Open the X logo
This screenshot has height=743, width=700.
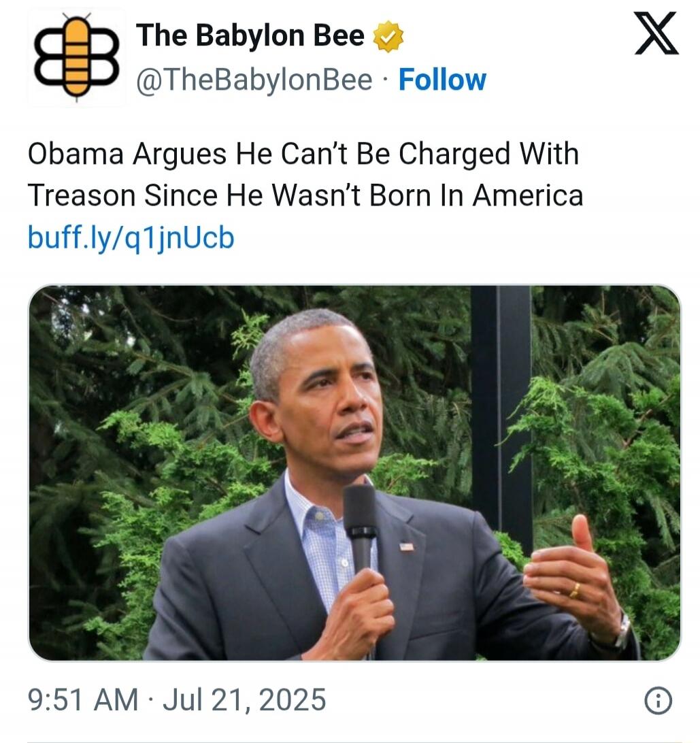tap(656, 34)
